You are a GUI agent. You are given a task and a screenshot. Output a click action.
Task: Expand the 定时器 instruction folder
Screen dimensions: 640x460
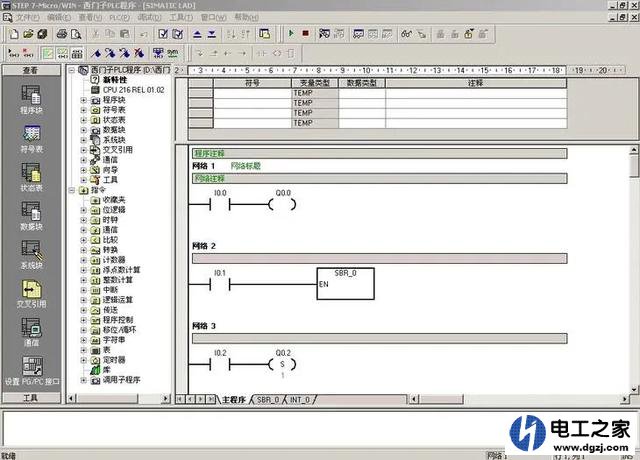tap(84, 360)
